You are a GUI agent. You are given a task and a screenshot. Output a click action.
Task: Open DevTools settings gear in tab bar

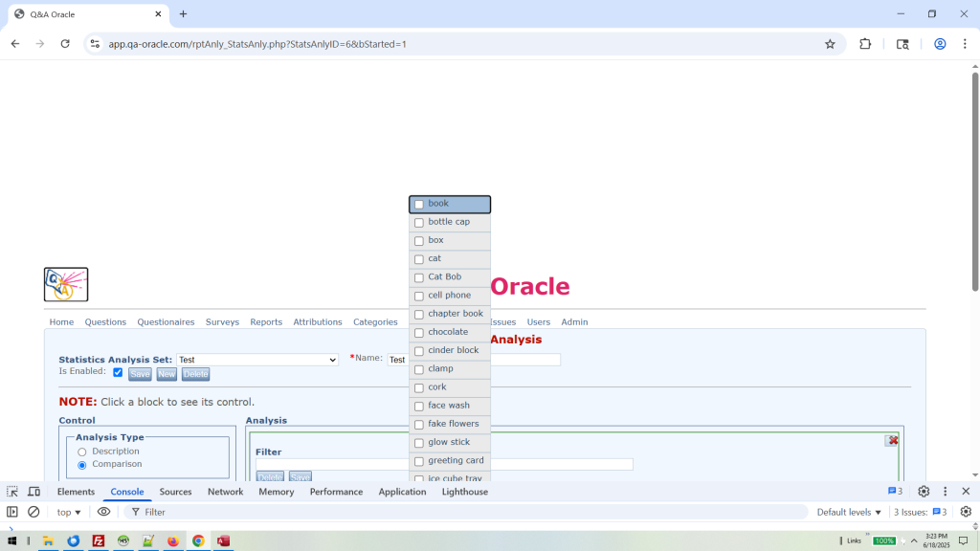(x=924, y=492)
